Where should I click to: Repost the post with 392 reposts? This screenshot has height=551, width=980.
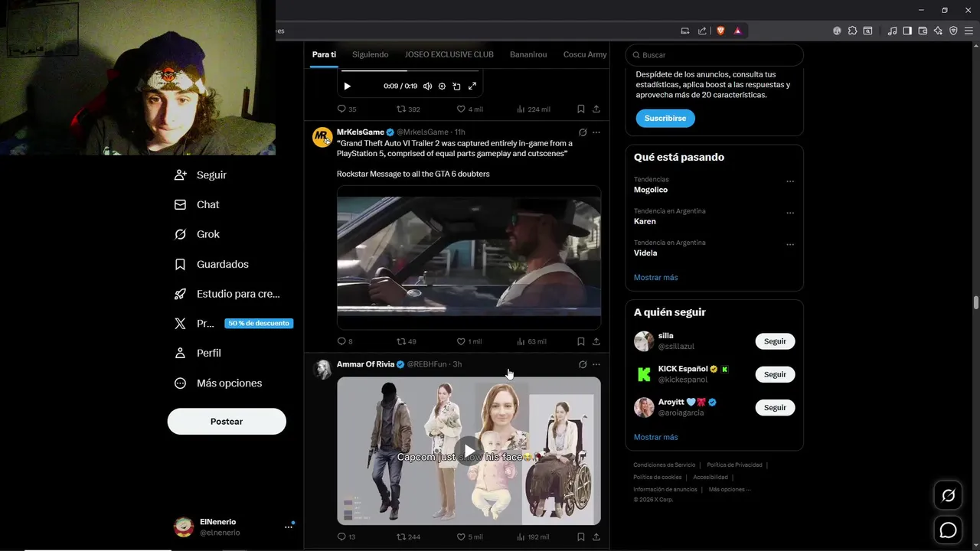[408, 109]
